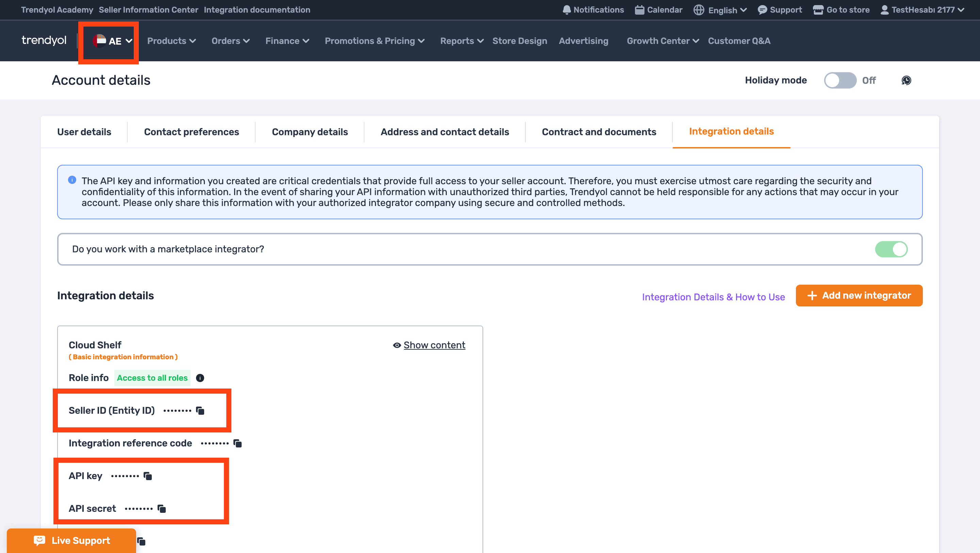Copy the Integration reference code

click(x=238, y=443)
